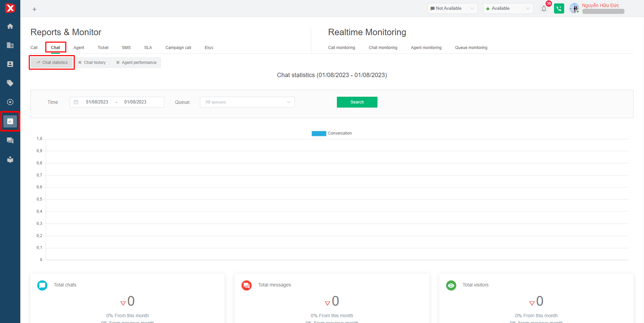Click the start date input field

(97, 102)
